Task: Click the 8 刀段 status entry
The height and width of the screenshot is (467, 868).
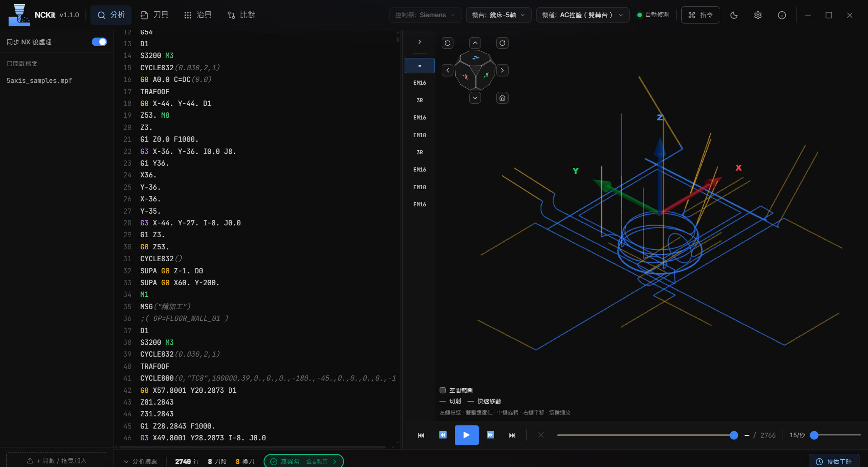Action: tap(217, 462)
